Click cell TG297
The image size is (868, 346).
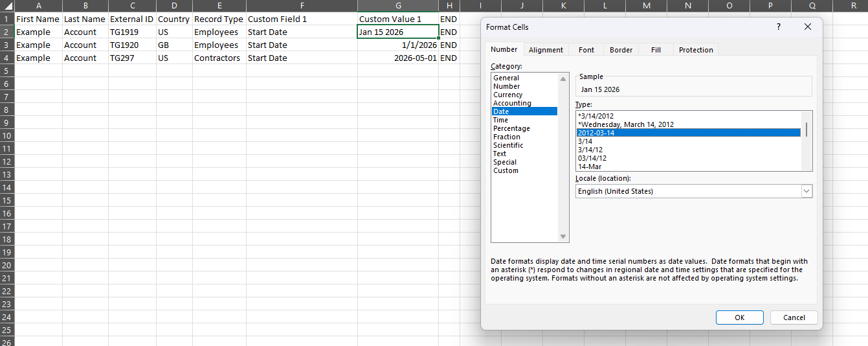132,58
